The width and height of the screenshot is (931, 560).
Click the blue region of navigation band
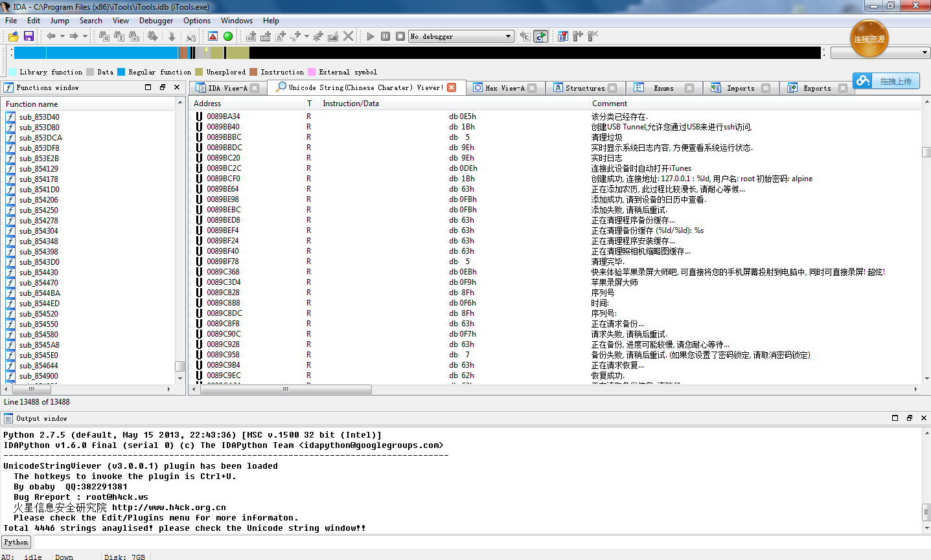(96, 53)
